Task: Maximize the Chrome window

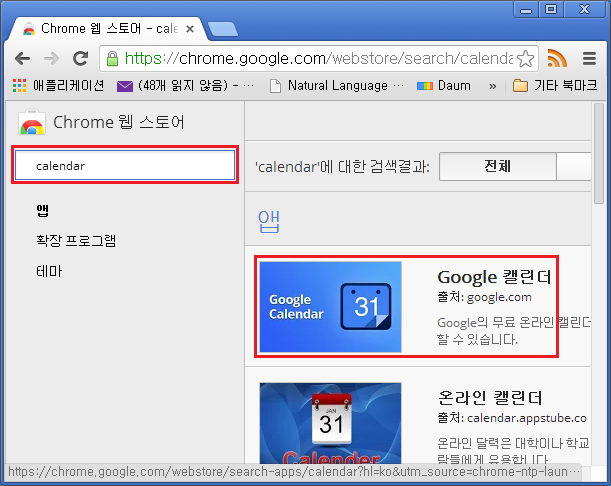Action: tap(551, 9)
